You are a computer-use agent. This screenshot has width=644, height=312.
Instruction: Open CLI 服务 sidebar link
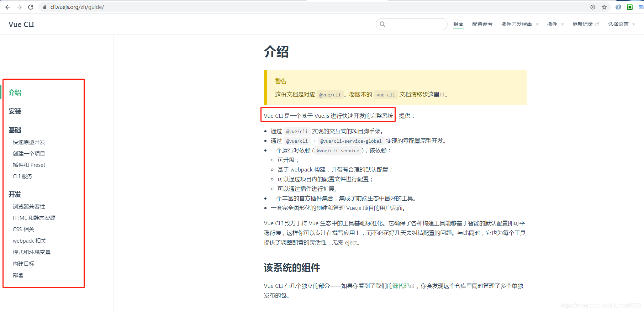[22, 176]
